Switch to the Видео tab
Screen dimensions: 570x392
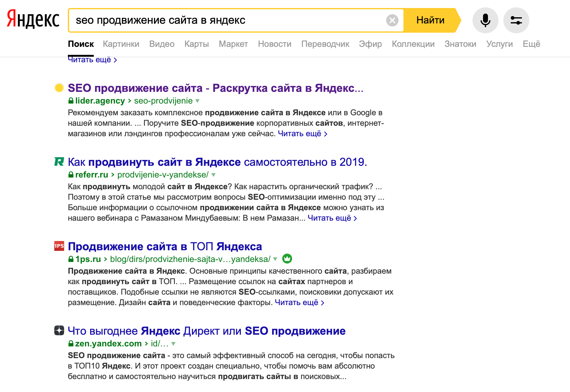pyautogui.click(x=162, y=44)
